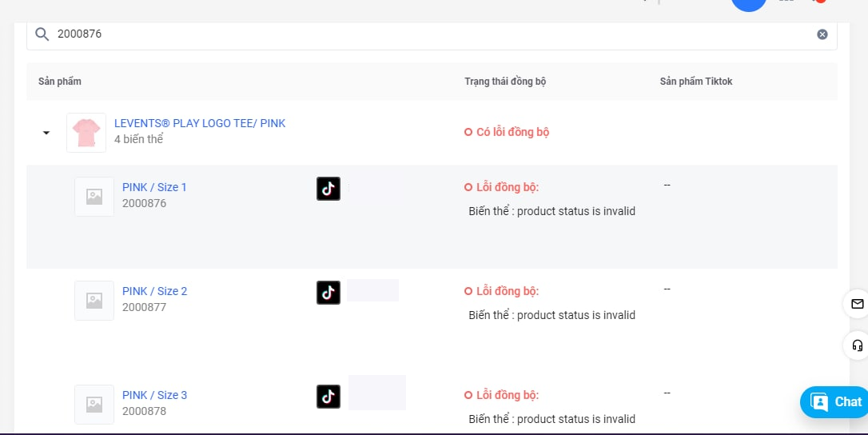
Task: Open the PINK / Size 3 variant link
Action: (x=154, y=395)
